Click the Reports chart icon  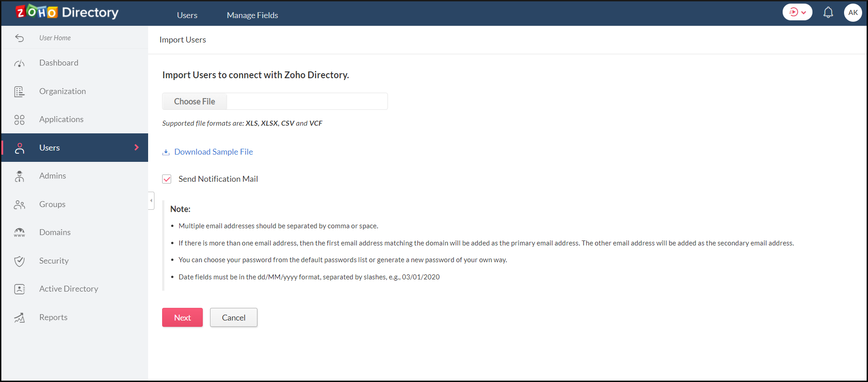(x=19, y=318)
